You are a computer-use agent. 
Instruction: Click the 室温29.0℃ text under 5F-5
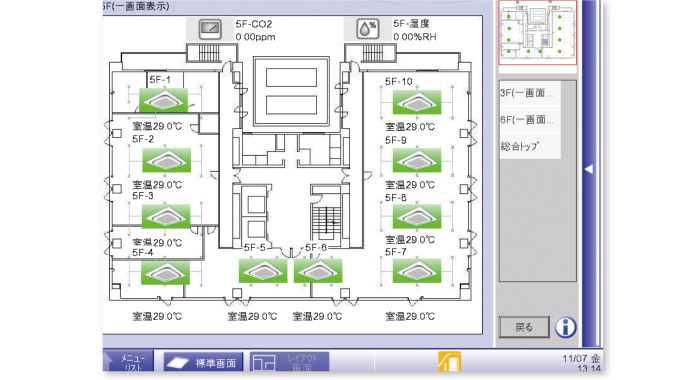(252, 316)
